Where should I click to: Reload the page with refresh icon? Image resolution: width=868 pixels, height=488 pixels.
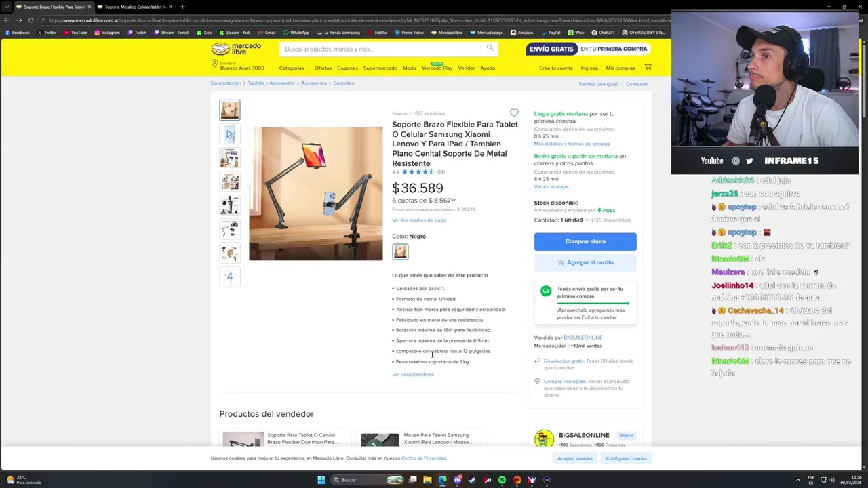click(x=31, y=20)
